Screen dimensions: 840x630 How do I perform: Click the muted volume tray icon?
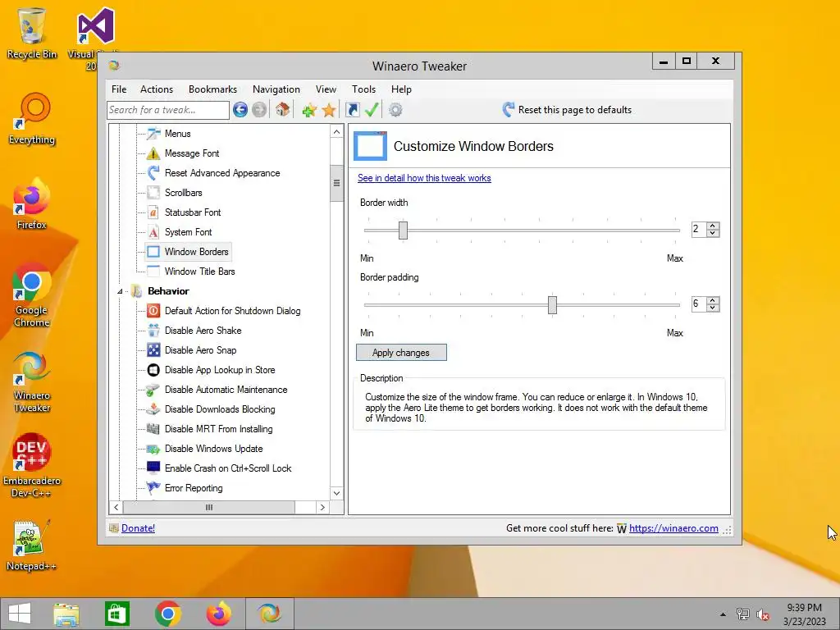pyautogui.click(x=763, y=614)
